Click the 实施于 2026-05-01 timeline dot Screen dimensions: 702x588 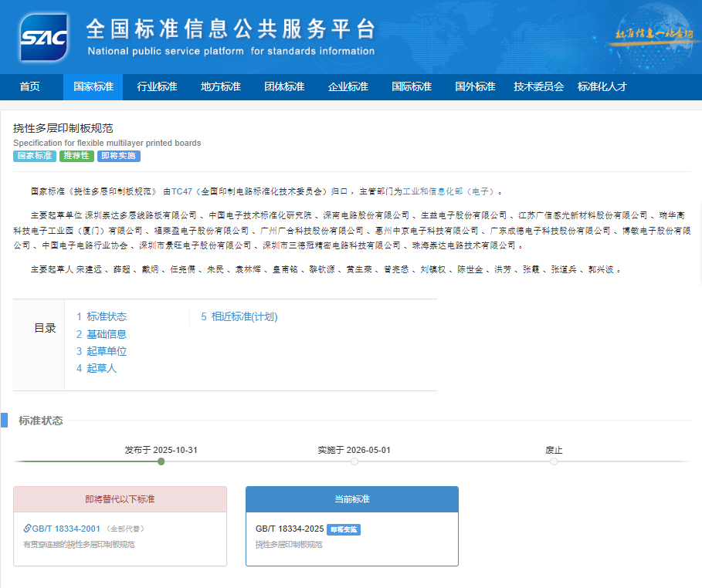(x=354, y=461)
